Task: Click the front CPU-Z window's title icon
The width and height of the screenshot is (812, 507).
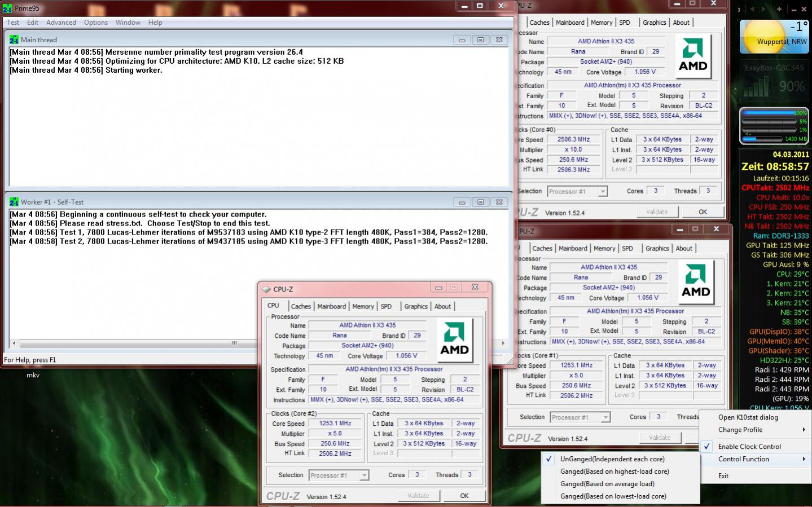Action: 266,289
